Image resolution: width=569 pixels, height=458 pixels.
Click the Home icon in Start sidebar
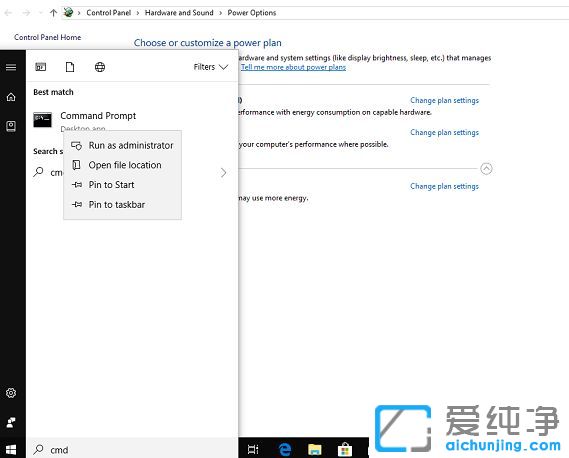pos(11,97)
